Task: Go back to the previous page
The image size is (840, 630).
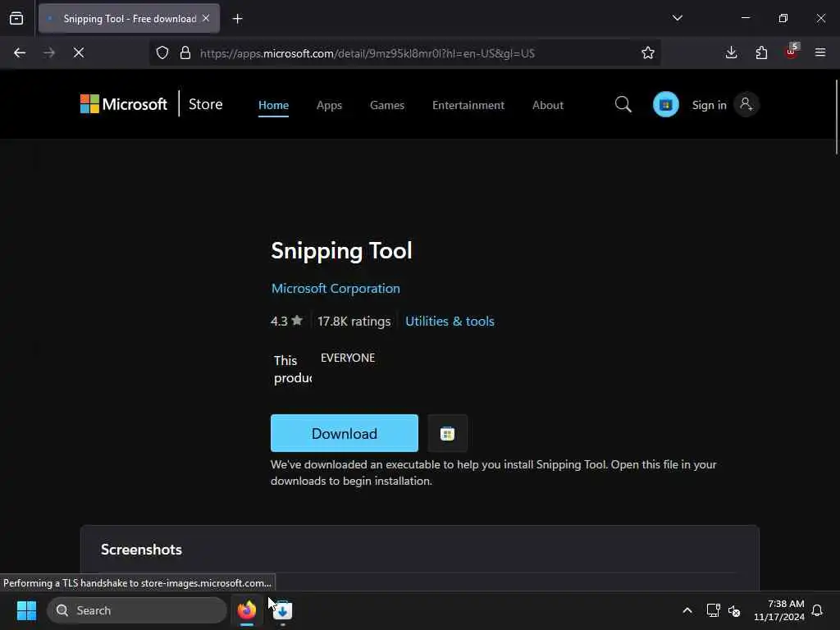Action: pyautogui.click(x=20, y=52)
